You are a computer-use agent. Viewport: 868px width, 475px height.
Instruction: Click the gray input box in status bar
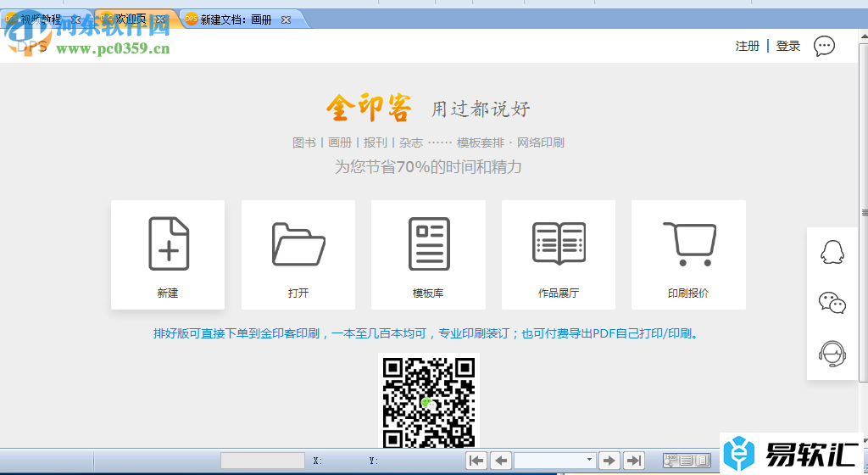click(x=263, y=461)
